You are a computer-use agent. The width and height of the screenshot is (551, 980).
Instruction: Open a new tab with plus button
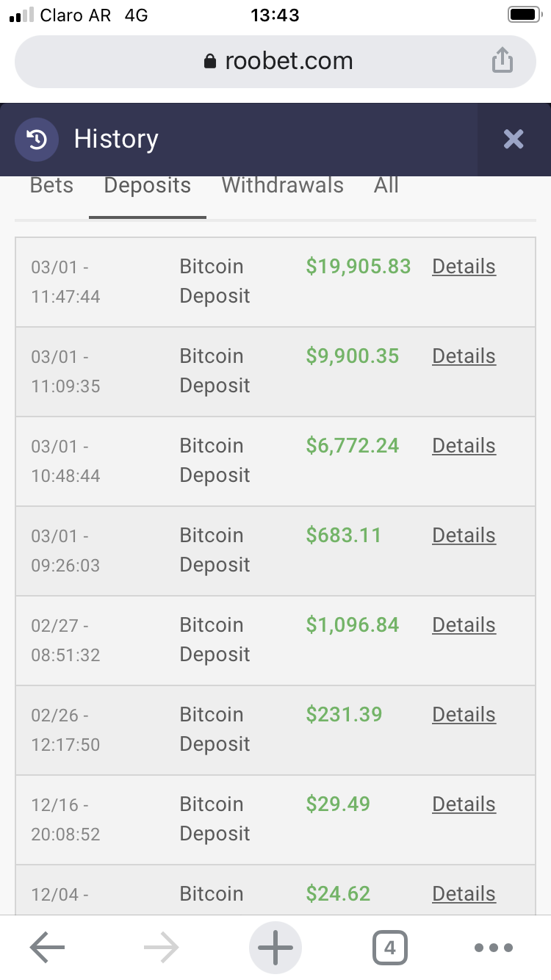275,948
